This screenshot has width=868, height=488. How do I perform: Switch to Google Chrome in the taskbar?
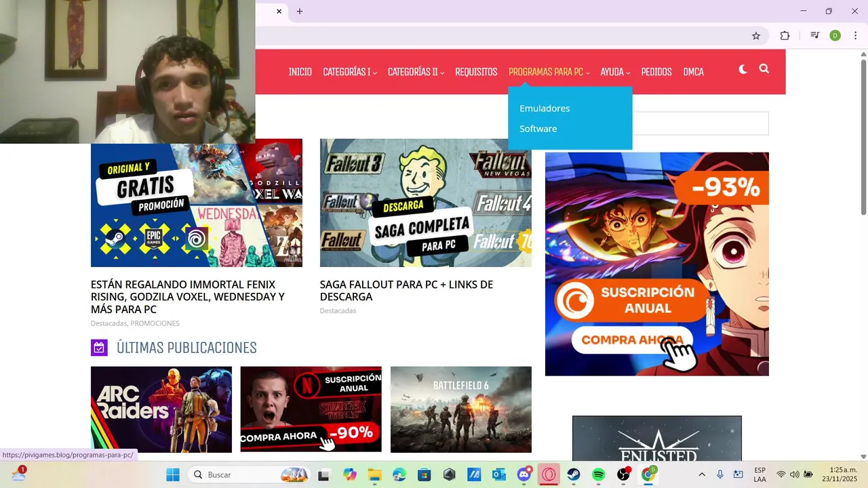click(x=648, y=474)
